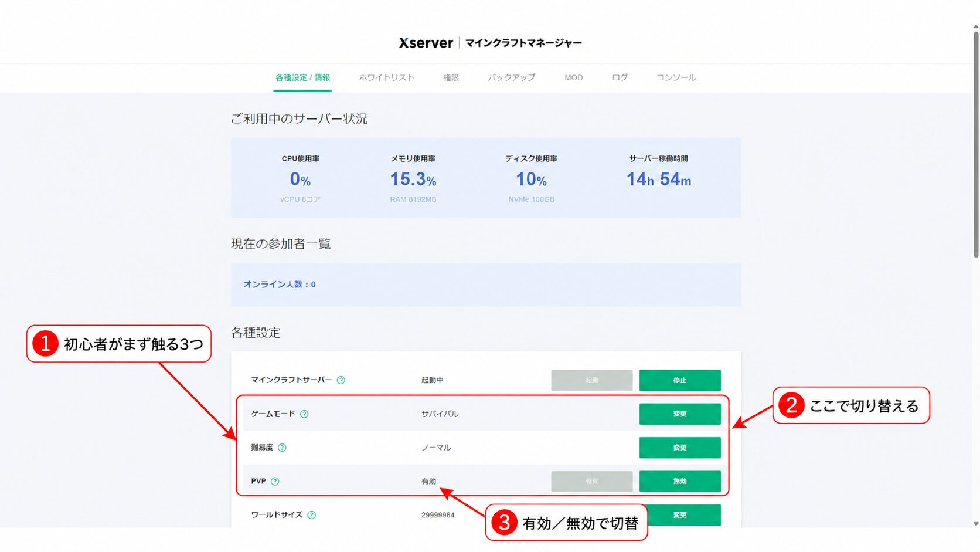Click the scrollbar up arrow
Screen dimensions: 980x552
[x=976, y=26]
